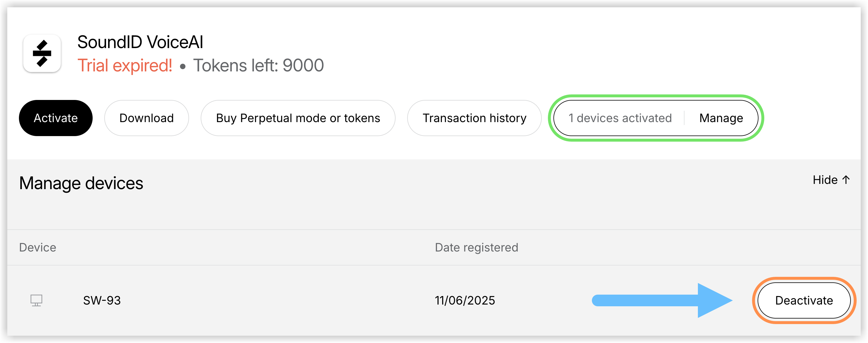
Task: Click the blue arrow pointing to Deactivate
Action: pos(662,300)
